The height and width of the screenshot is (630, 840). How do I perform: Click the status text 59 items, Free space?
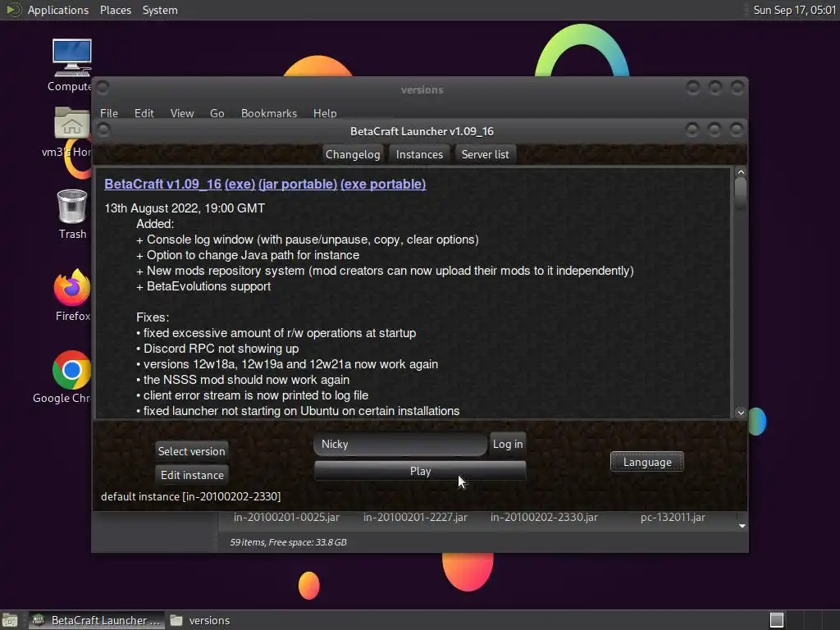[288, 542]
